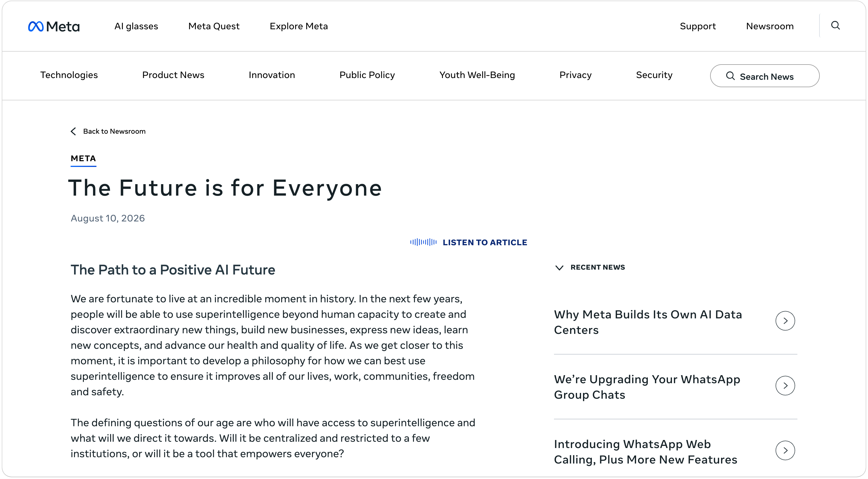Open the Privacy category
Screen dimensions: 868x479
pos(576,75)
